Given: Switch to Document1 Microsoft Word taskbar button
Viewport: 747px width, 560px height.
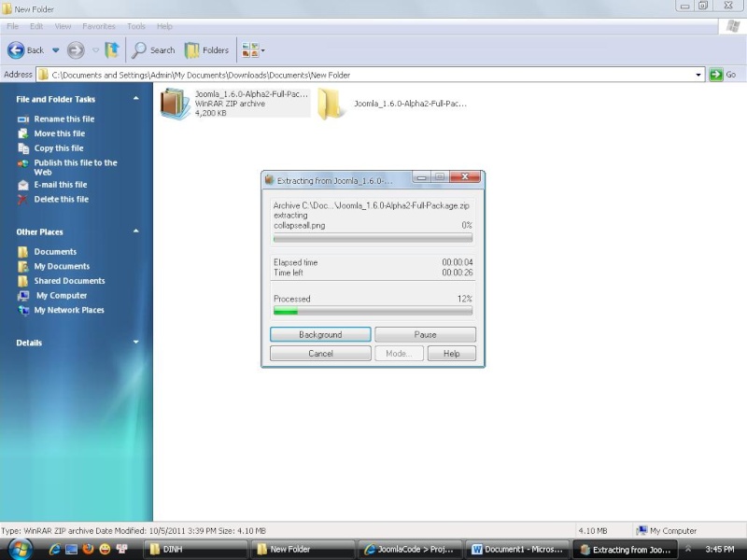Looking at the screenshot, I should [518, 550].
